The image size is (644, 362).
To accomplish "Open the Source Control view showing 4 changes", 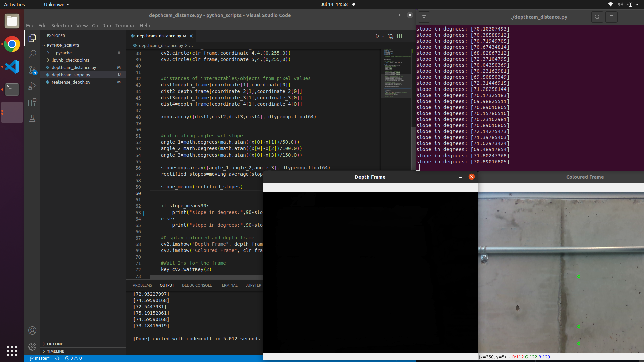I will click(x=32, y=70).
